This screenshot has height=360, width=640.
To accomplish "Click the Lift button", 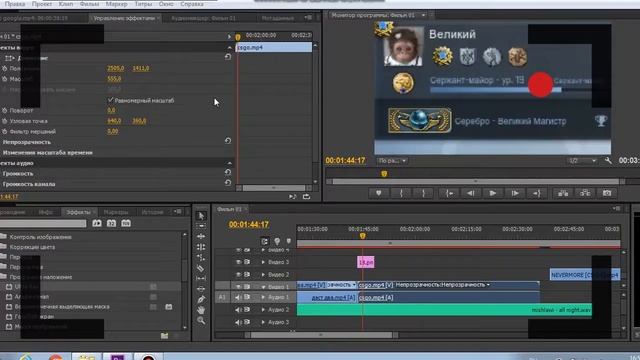I will point(563,193).
